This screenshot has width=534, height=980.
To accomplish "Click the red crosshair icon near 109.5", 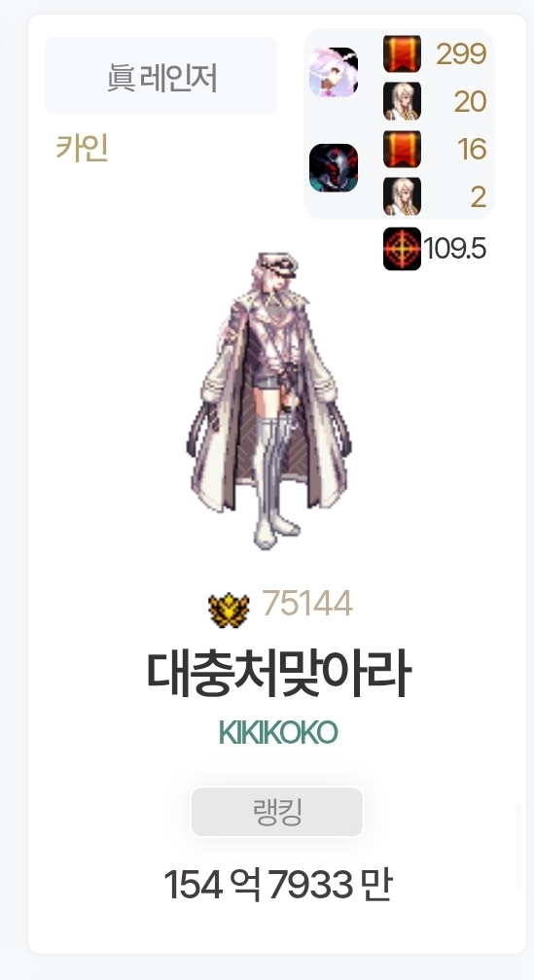I will tap(402, 249).
